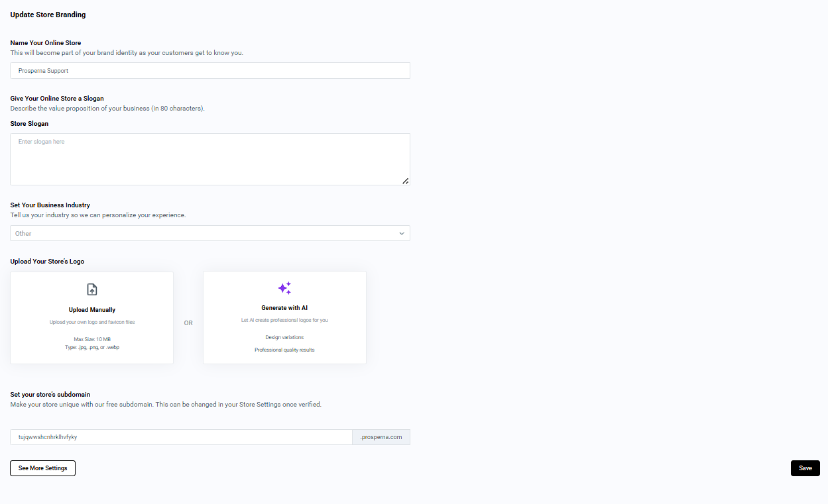Click the Store Slogan field label
Viewport: 828px width, 504px height.
(29, 124)
